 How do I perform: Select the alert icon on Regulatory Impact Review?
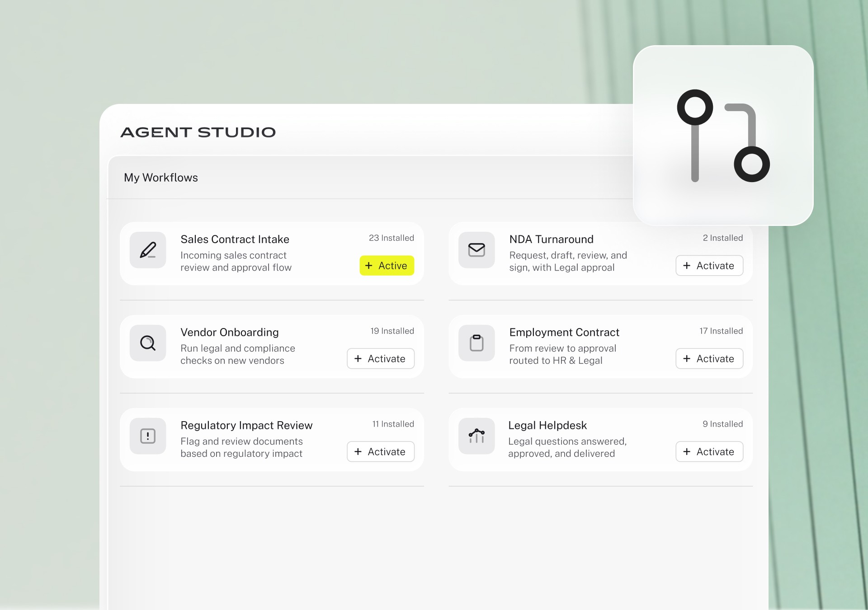pos(147,436)
